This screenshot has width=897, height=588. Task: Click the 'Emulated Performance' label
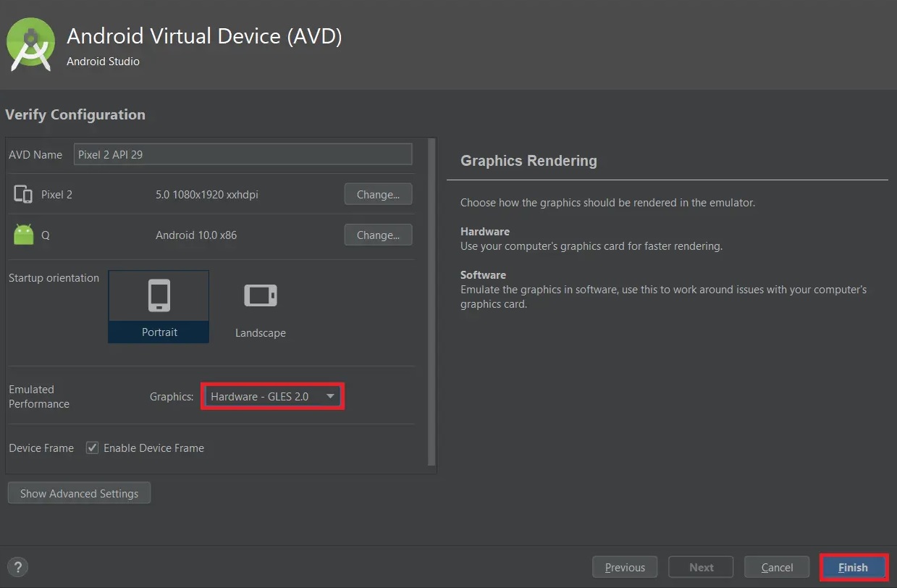click(x=39, y=396)
